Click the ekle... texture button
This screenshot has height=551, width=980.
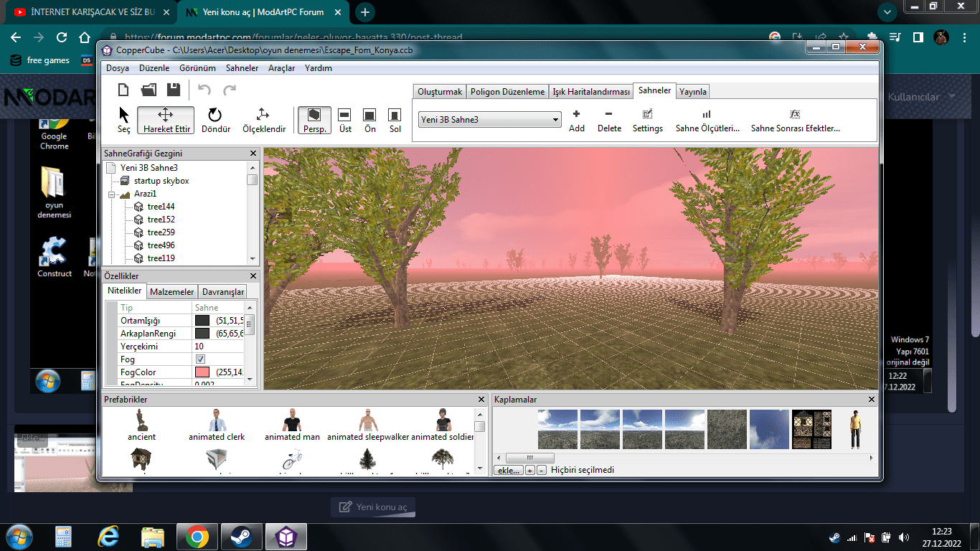click(507, 471)
